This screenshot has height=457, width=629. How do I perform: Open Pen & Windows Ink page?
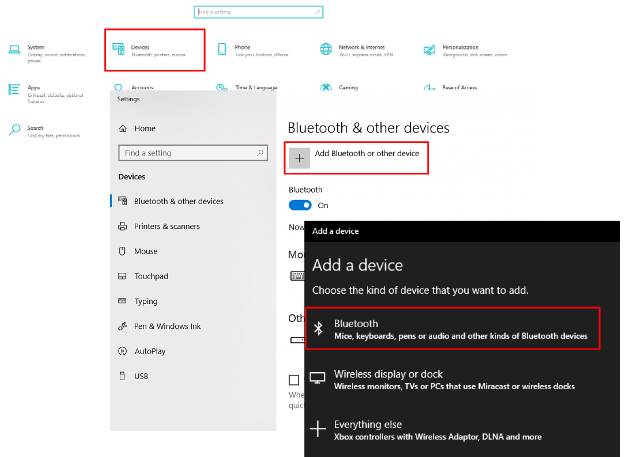click(167, 326)
